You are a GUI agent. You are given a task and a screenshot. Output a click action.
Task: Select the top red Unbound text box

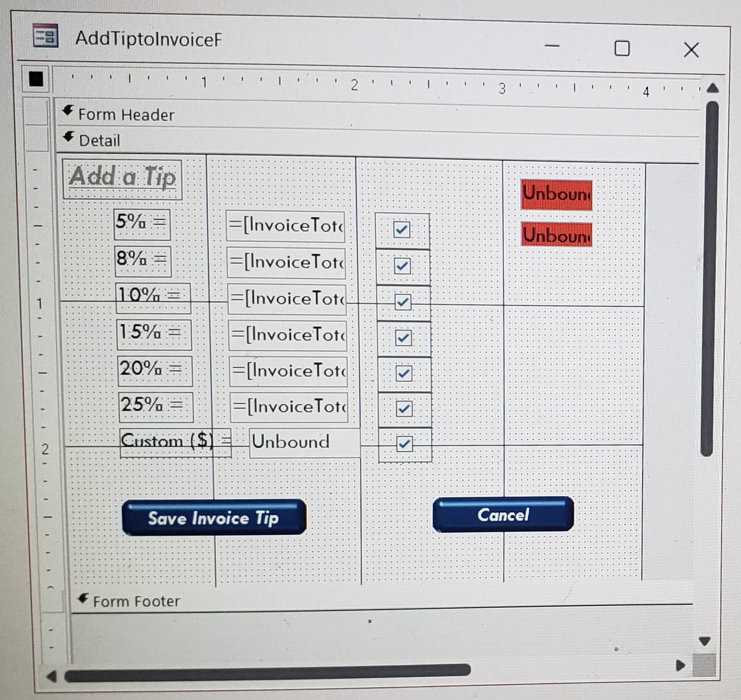[556, 194]
